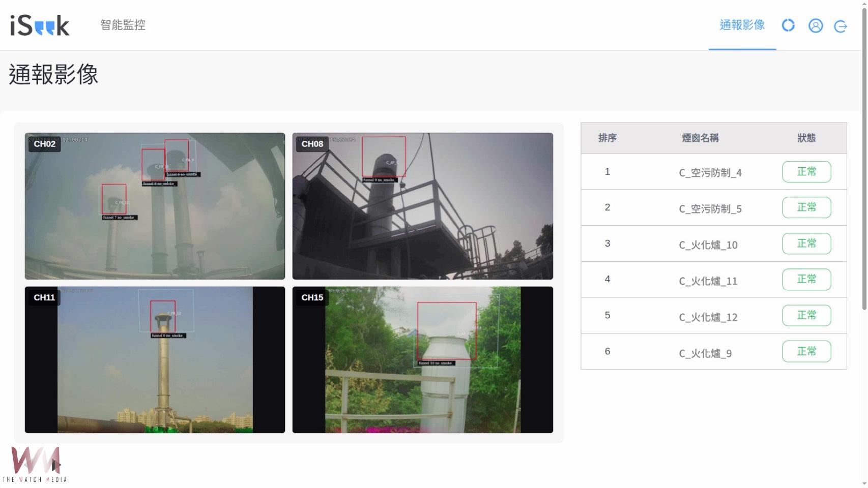
Task: Click 正常 status for C_空污防制_5
Action: click(806, 207)
